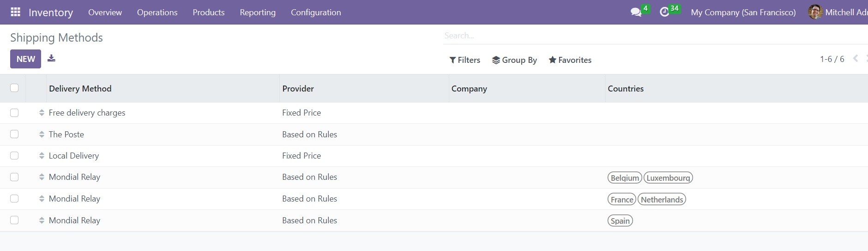This screenshot has width=868, height=251.
Task: Open the Favorites dropdown
Action: click(570, 60)
